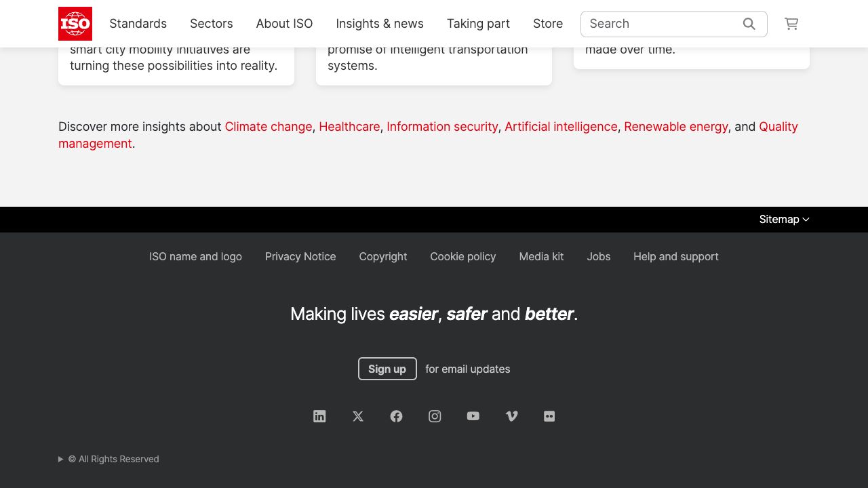Go to ISO's Instagram icon
The image size is (868, 488).
pos(435,416)
